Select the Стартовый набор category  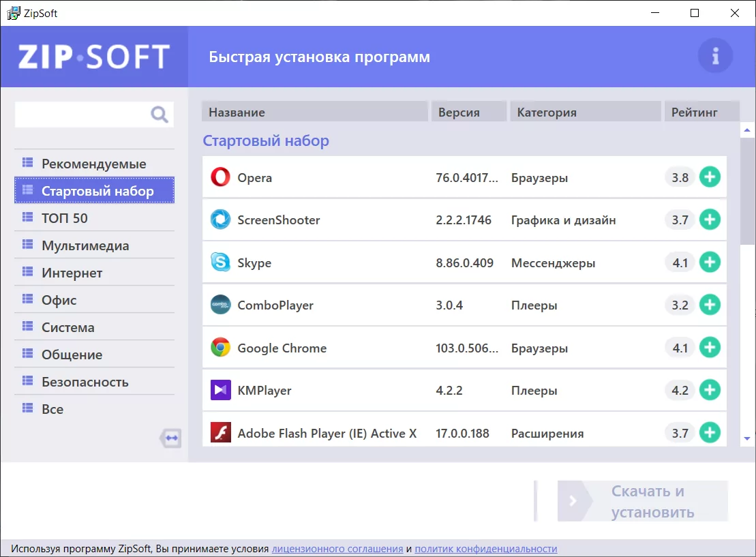coord(95,190)
